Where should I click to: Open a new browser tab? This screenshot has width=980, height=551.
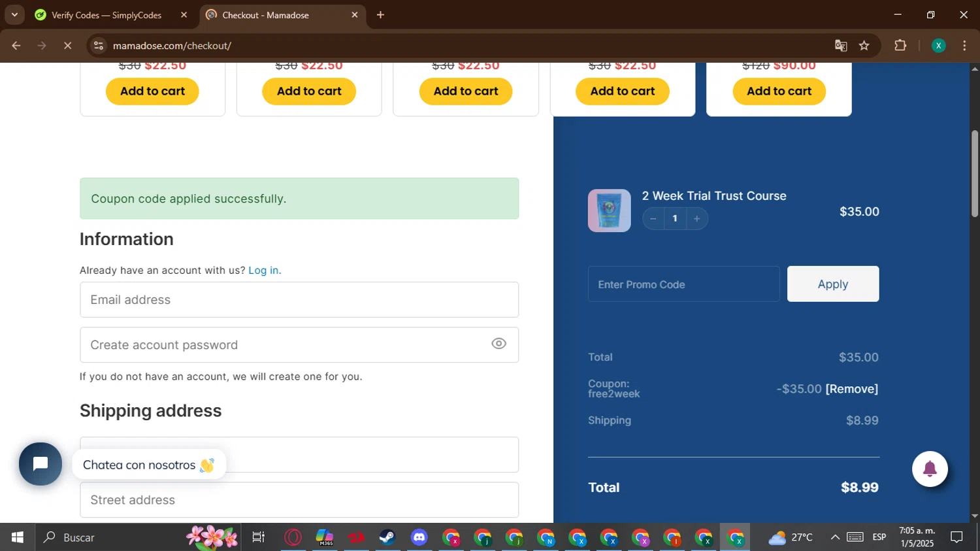click(380, 15)
